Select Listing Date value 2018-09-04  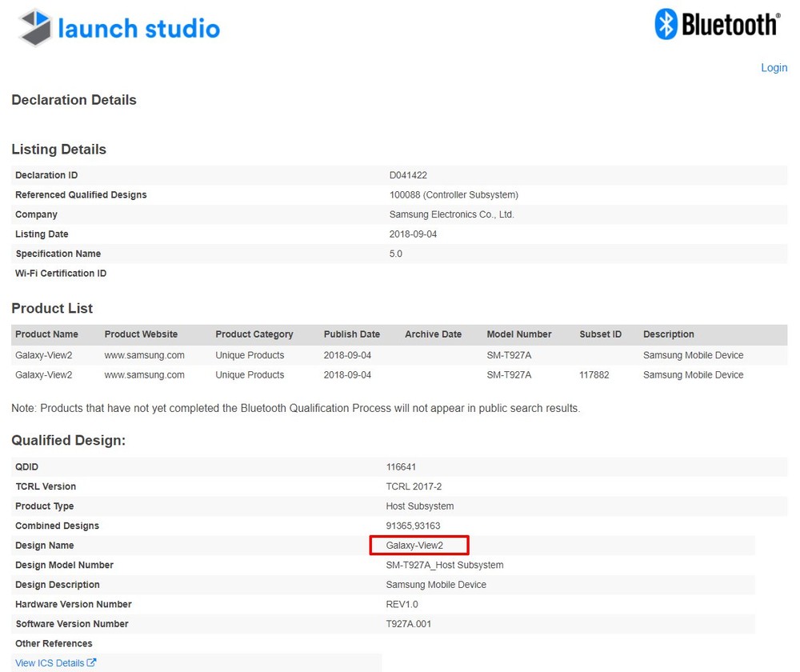click(x=413, y=234)
